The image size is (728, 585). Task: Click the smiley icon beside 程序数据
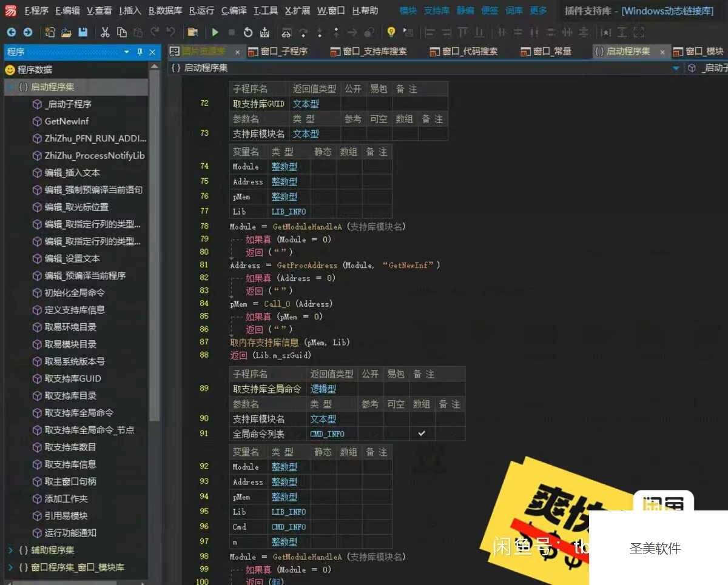pyautogui.click(x=10, y=70)
